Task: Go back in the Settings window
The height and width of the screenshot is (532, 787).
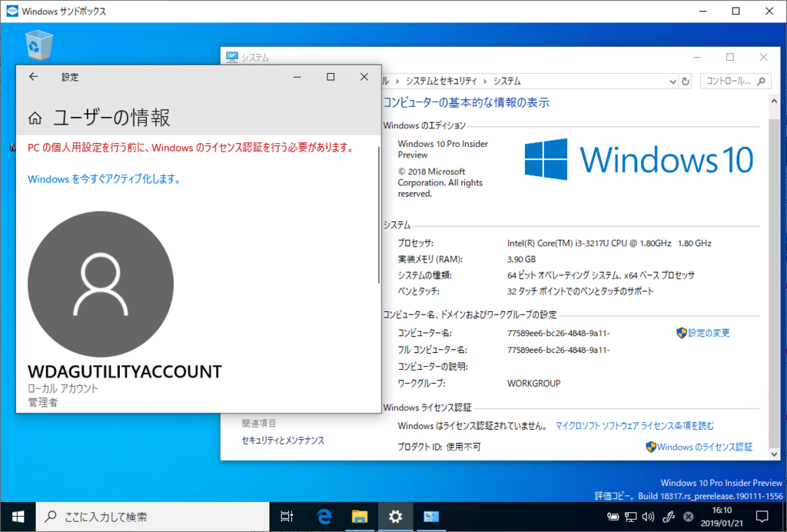Action: (34, 77)
